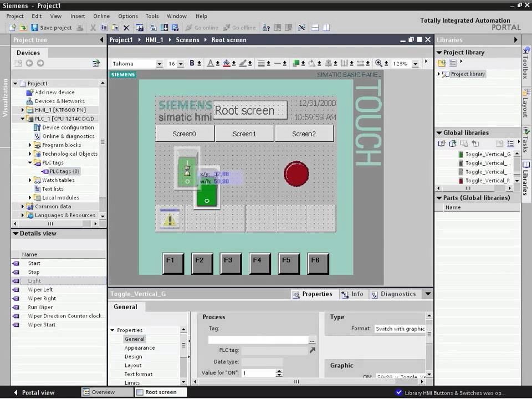Click the Process Tag input field
This screenshot has height=399, width=532.
[x=258, y=340]
